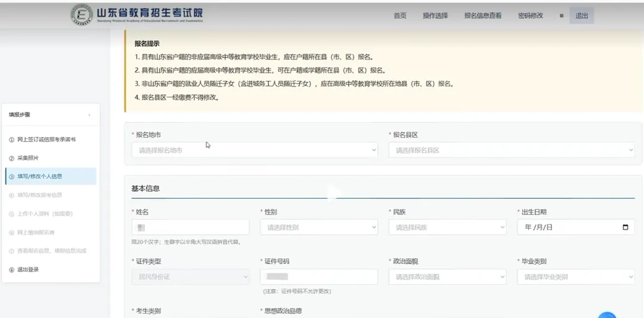The height and width of the screenshot is (318, 644).
Task: Click the 考生类别 field label
Action: point(148,311)
